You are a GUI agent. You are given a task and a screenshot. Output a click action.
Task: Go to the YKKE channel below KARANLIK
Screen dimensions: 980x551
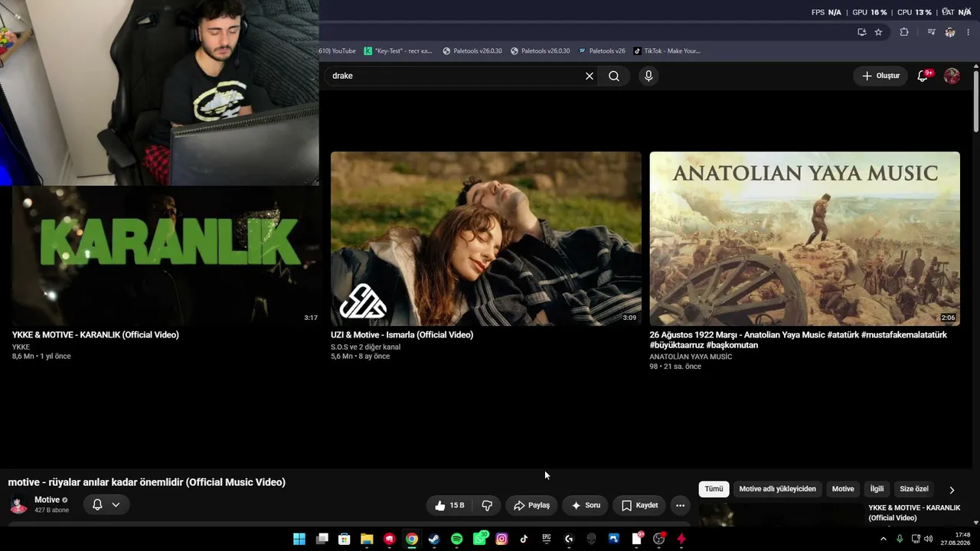point(21,347)
